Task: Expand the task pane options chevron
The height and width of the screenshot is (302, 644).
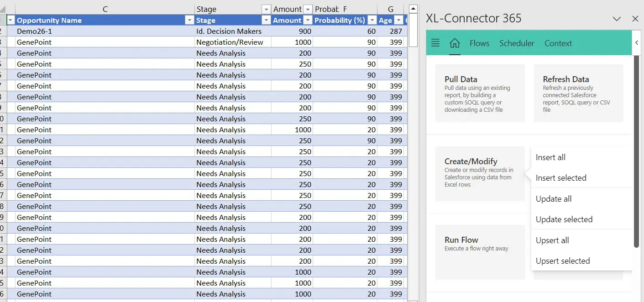Action: tap(617, 19)
